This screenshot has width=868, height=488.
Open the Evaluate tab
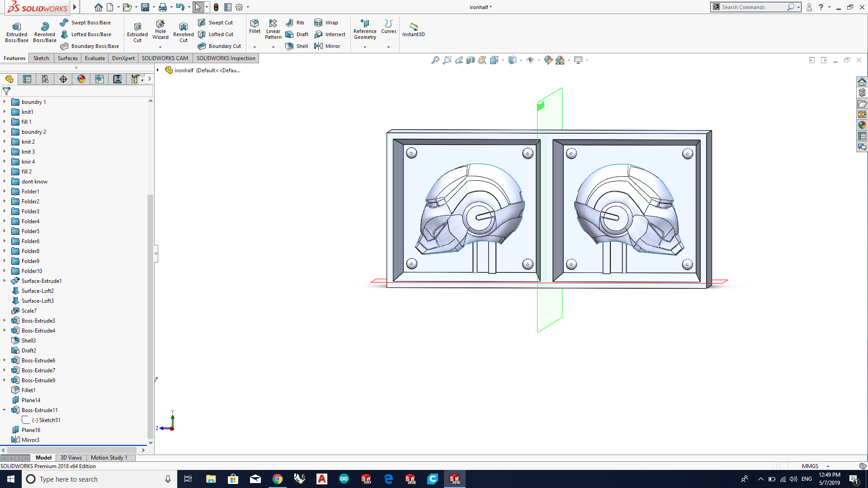coord(95,58)
